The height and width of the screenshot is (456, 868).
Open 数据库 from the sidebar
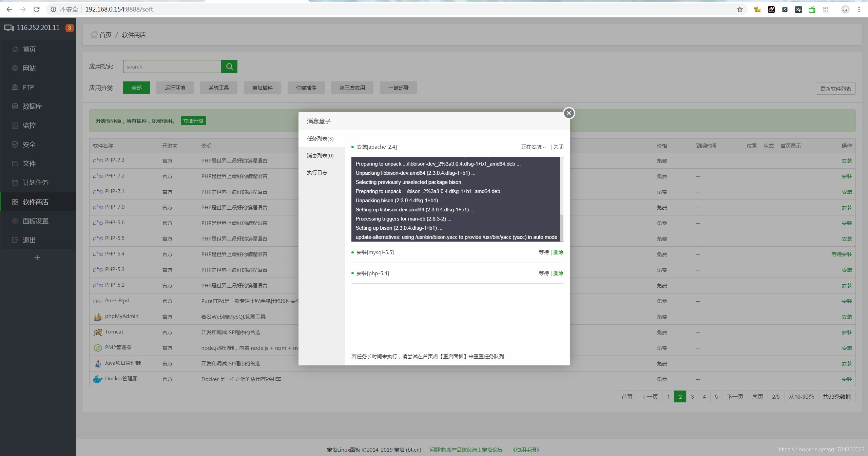pos(32,106)
